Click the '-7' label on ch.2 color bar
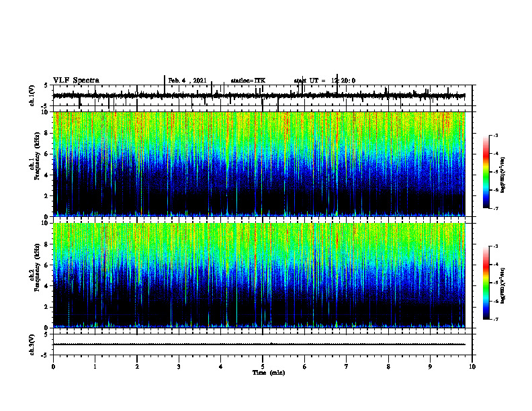The image size is (532, 411). [x=495, y=319]
